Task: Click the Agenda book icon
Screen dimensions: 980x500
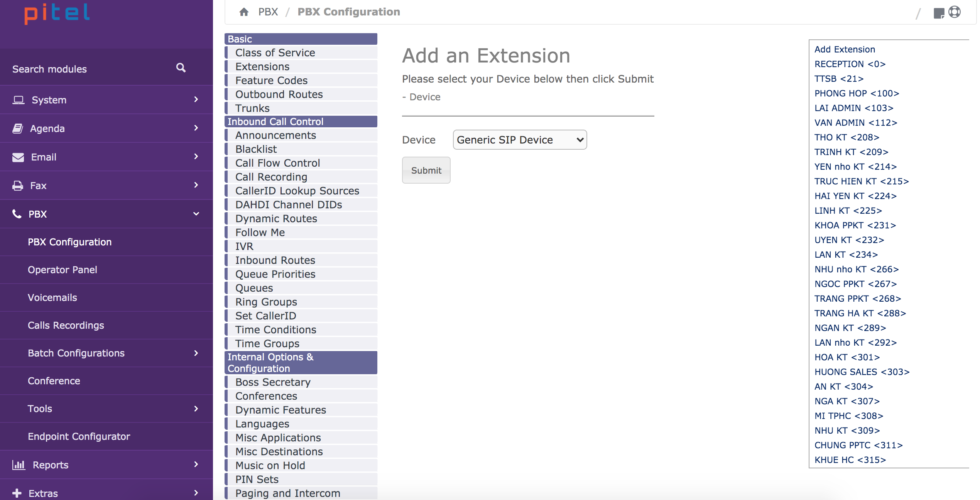Action: [x=18, y=128]
